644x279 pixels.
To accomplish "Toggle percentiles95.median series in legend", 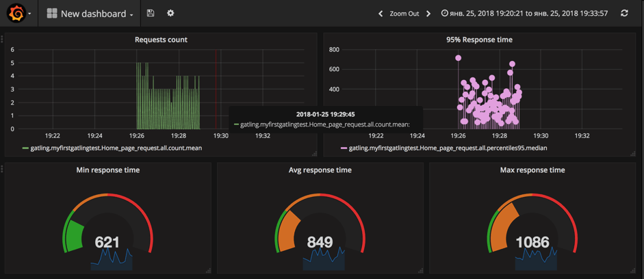I will point(448,148).
